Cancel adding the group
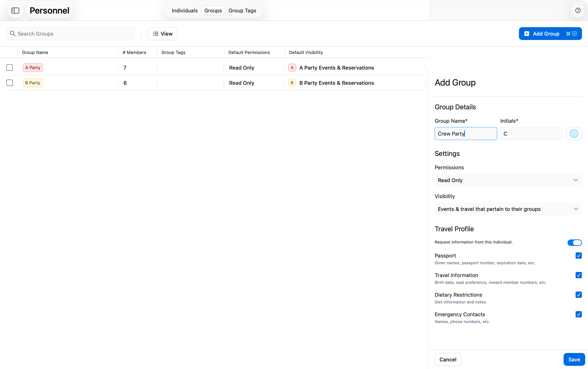The image size is (588, 369). coord(448,360)
